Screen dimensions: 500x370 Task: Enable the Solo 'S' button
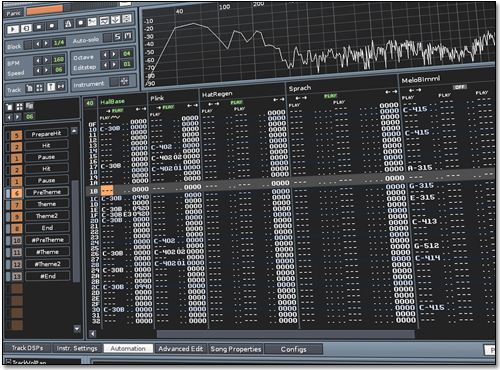[x=118, y=37]
